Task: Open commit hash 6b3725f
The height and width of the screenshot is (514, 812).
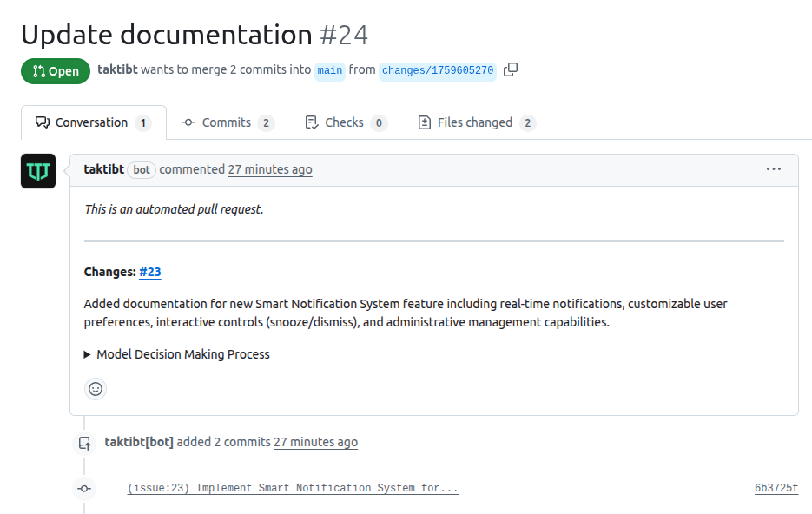Action: tap(776, 488)
